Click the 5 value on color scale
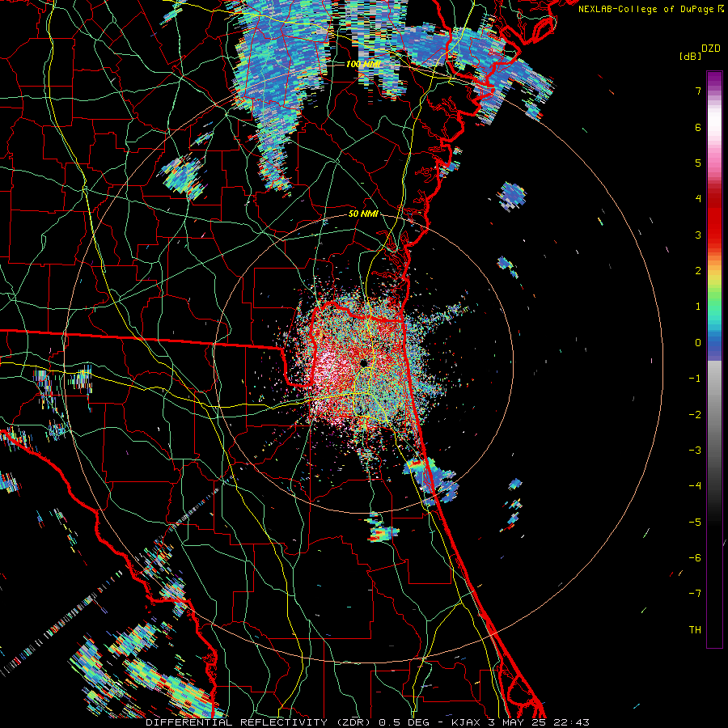The height and width of the screenshot is (728, 728). (x=698, y=163)
